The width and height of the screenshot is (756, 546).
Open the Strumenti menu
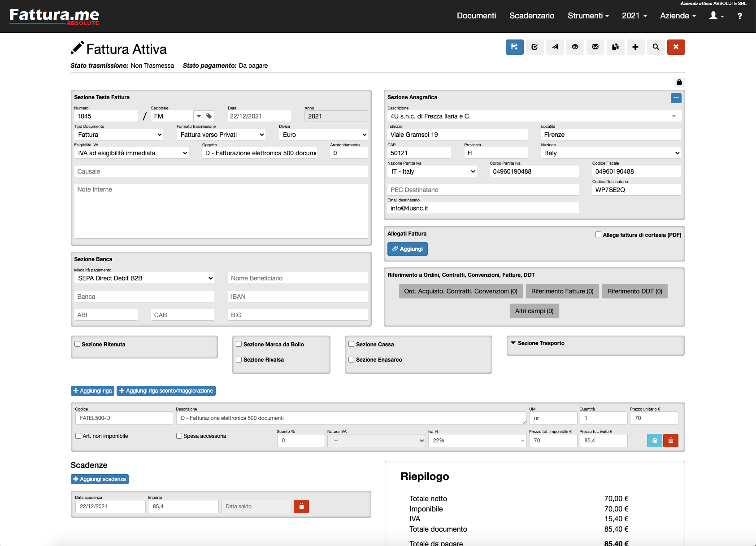point(588,16)
